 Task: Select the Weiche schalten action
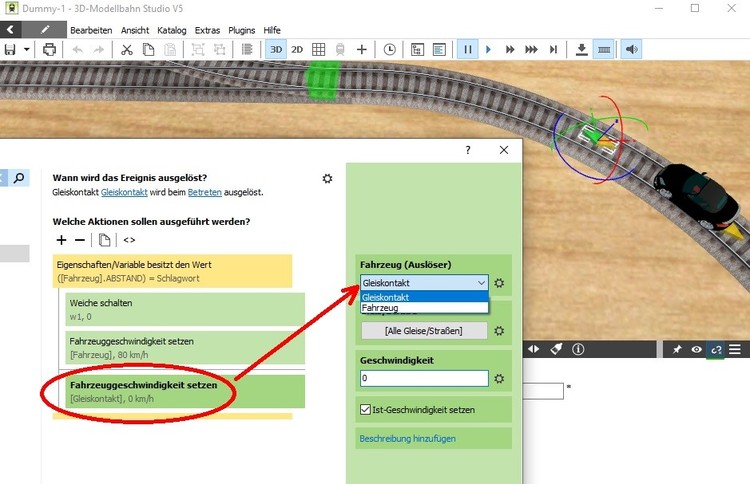tap(185, 309)
